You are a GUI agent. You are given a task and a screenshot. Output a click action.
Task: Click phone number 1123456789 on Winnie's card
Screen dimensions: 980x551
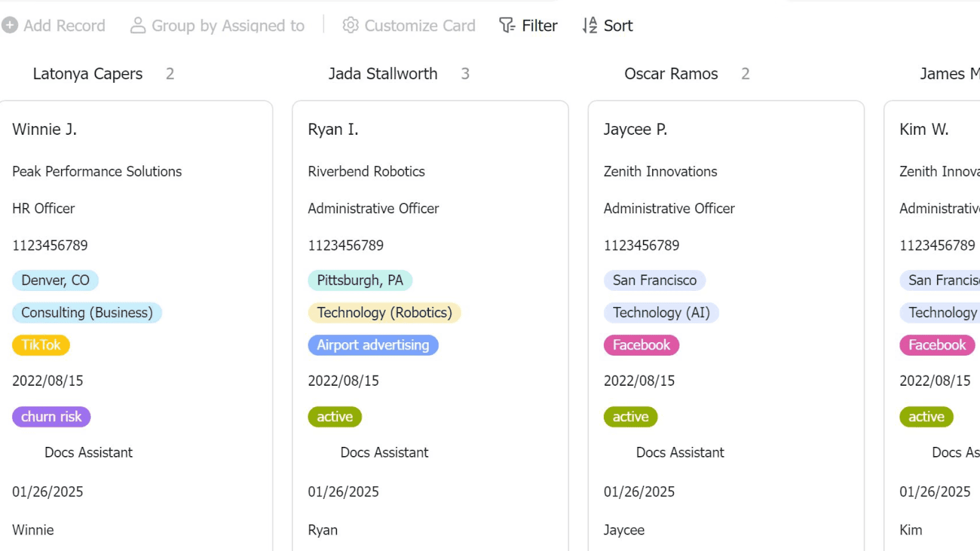coord(50,246)
